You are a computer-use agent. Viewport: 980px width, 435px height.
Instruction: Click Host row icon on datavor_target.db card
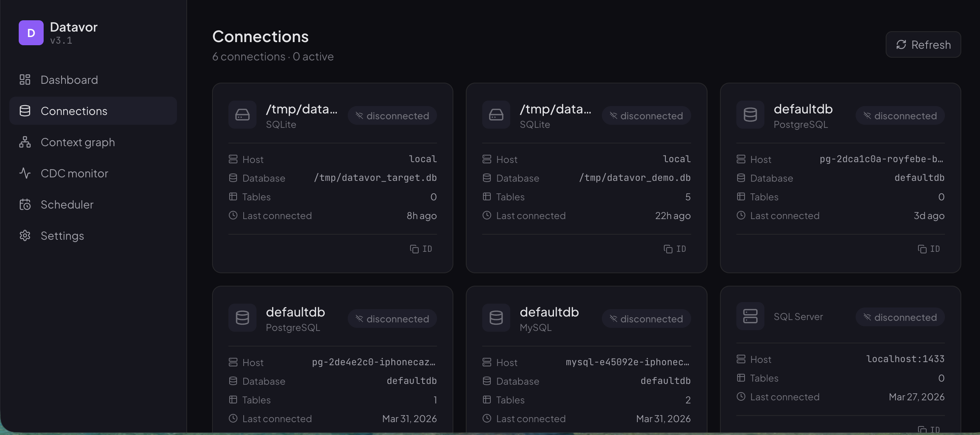233,159
